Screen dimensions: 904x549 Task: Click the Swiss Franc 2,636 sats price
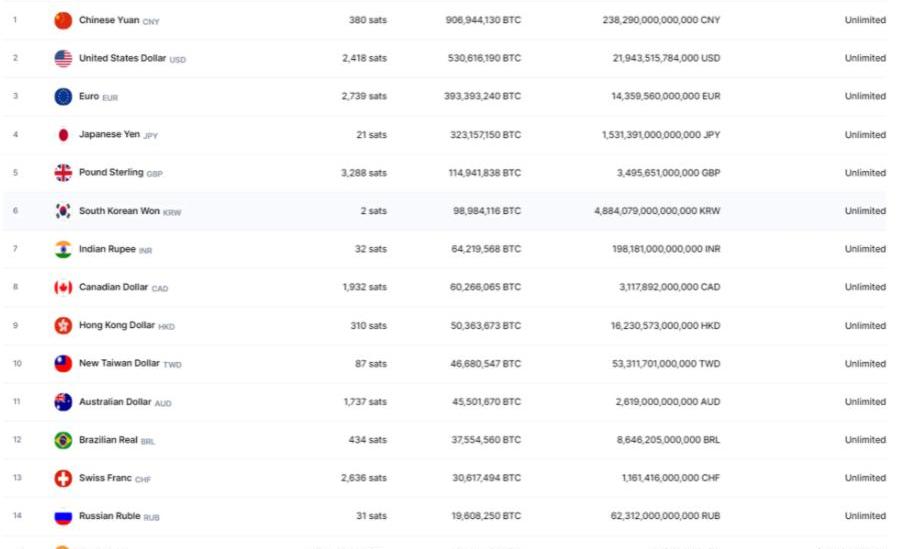click(x=364, y=478)
